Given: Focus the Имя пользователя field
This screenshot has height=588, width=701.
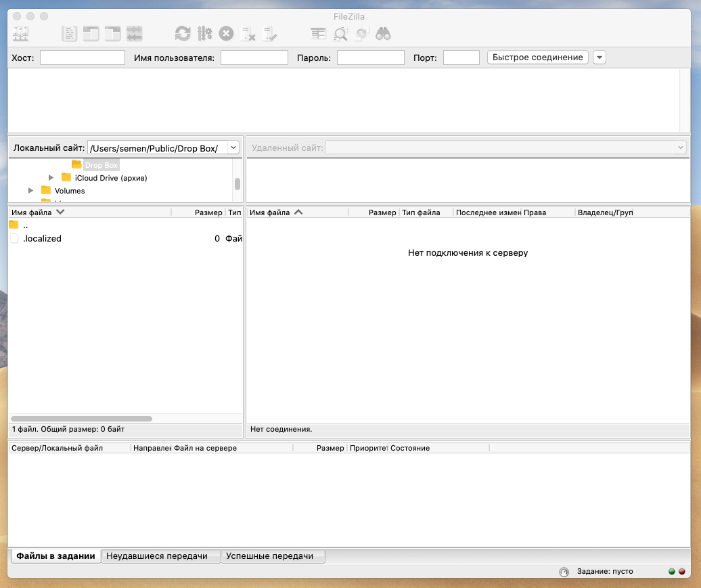Looking at the screenshot, I should tap(254, 58).
